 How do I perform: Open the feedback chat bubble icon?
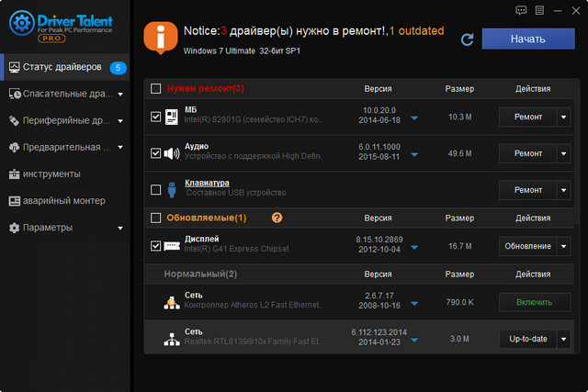tap(523, 10)
